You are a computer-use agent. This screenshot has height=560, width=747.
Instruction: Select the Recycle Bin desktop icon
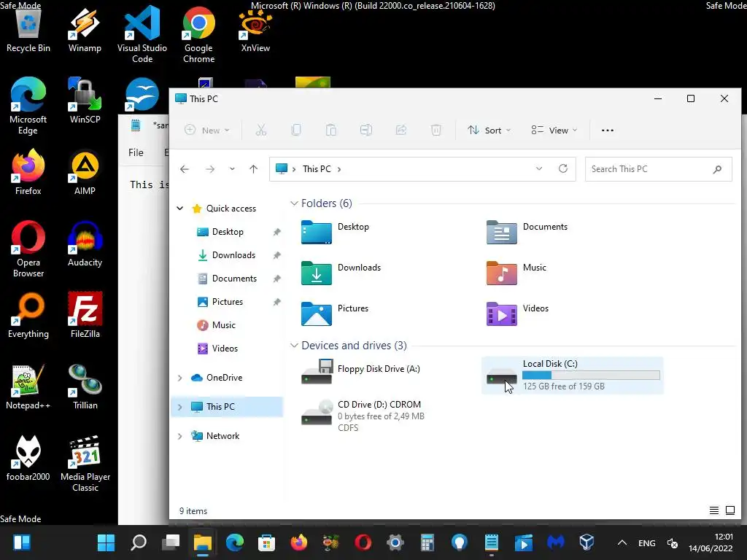28,29
